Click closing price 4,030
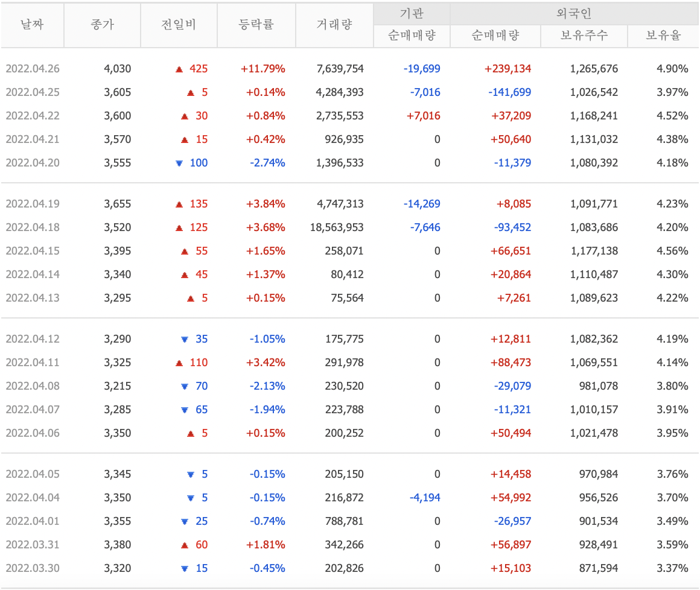 pos(118,69)
